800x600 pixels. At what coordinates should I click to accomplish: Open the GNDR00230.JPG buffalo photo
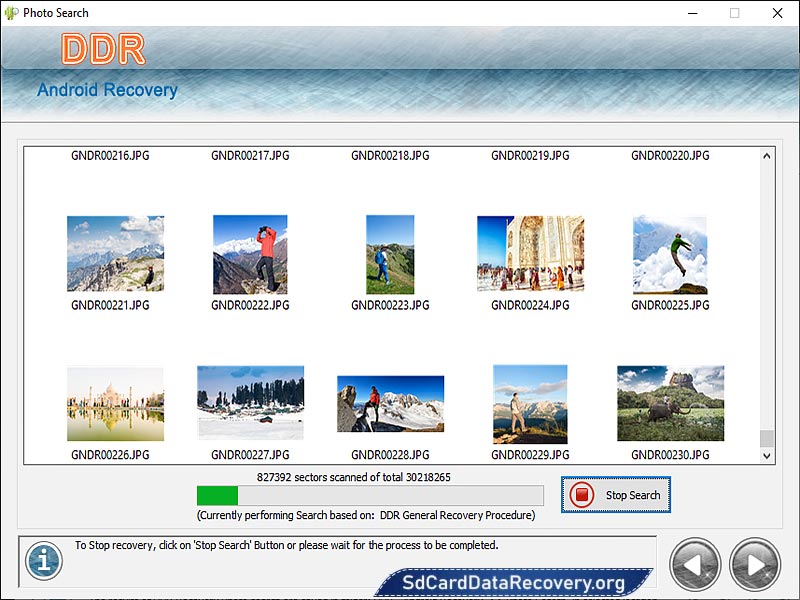click(x=670, y=403)
